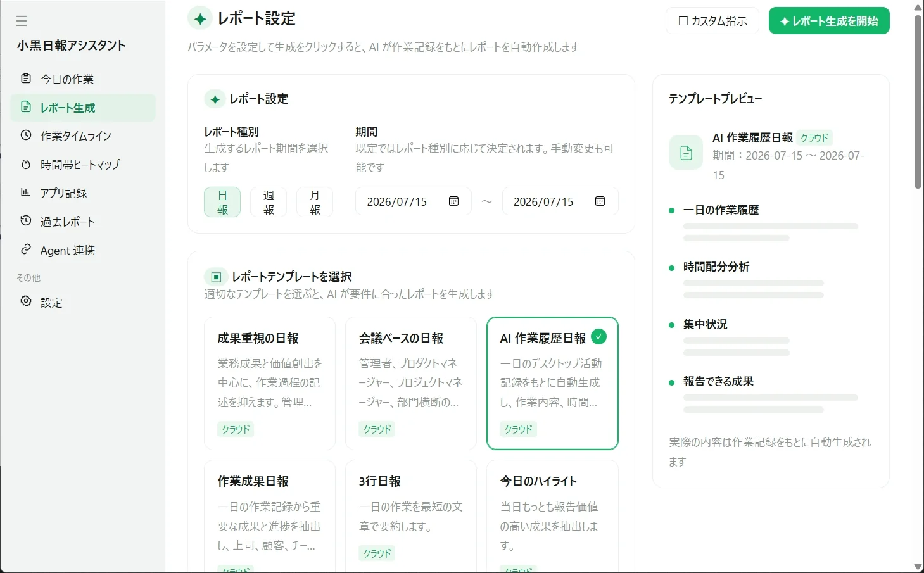Open Agent 連携 page
This screenshot has height=573, width=924.
[x=83, y=250]
